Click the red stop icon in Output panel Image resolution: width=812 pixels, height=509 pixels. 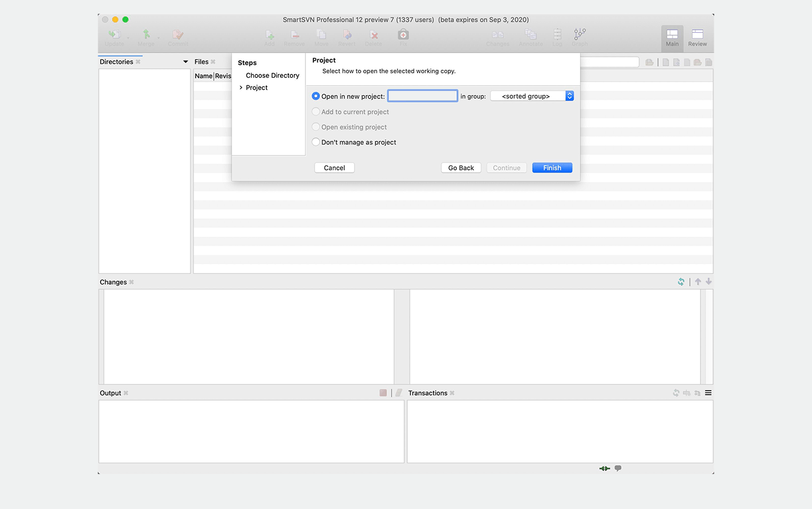pos(383,393)
